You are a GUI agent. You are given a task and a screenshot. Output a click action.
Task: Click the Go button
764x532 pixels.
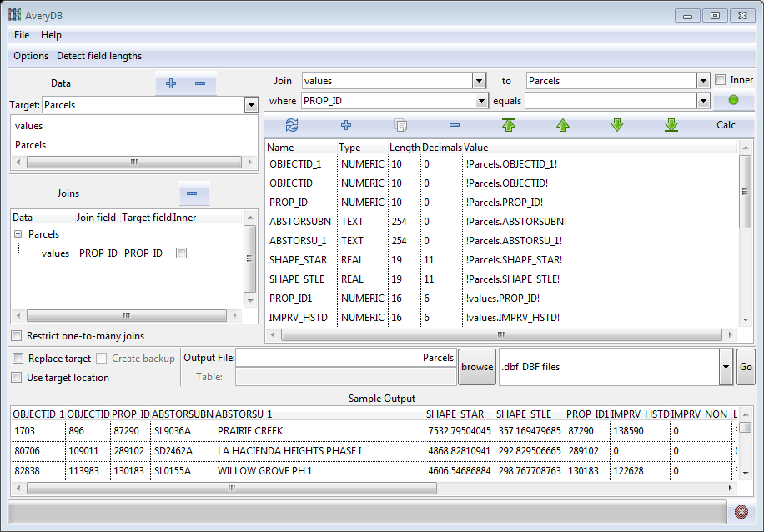[746, 367]
